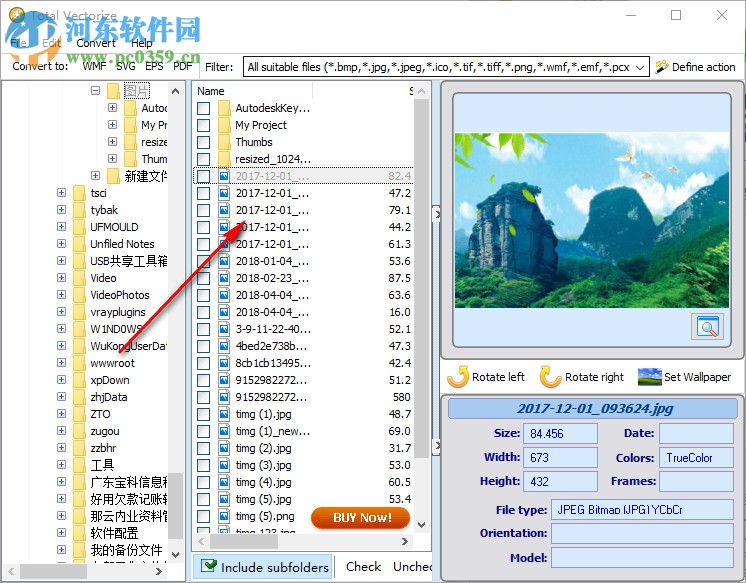This screenshot has height=583, width=746.
Task: Click image icon of timg (5).png
Action: 224,516
